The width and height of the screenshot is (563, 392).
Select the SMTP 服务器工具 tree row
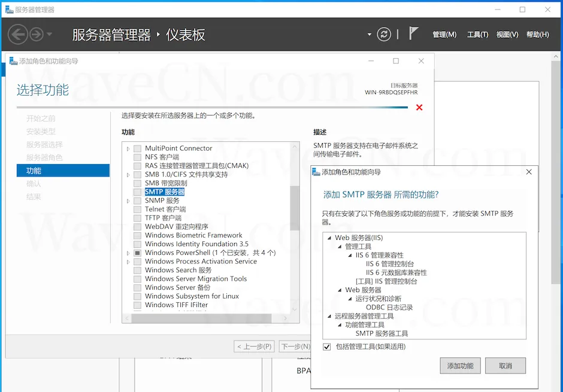click(382, 333)
